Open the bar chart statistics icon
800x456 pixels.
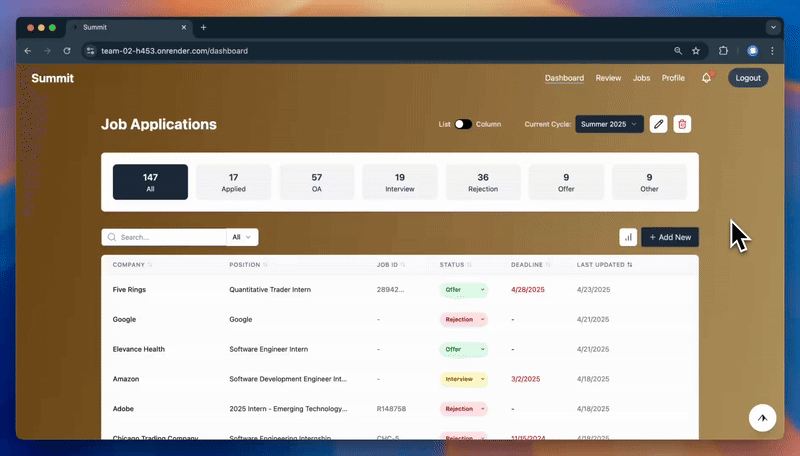pyautogui.click(x=628, y=237)
